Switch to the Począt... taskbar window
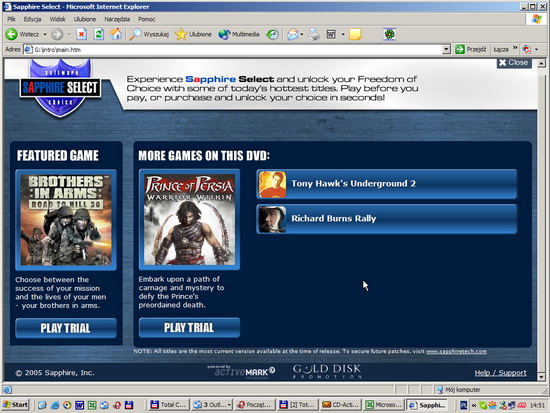The height and width of the screenshot is (413, 550). pyautogui.click(x=255, y=405)
